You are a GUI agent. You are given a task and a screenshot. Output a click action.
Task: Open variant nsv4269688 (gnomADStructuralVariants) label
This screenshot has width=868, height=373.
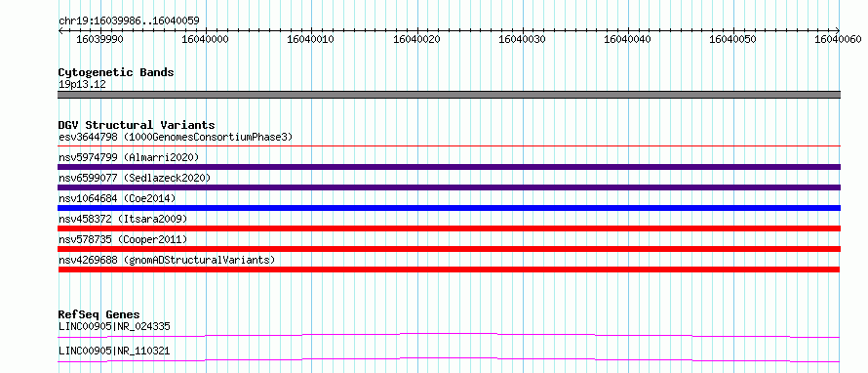coord(167,260)
